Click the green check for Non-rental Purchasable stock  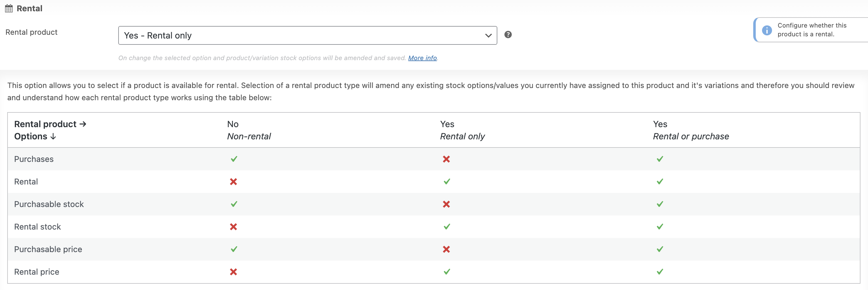coord(234,204)
